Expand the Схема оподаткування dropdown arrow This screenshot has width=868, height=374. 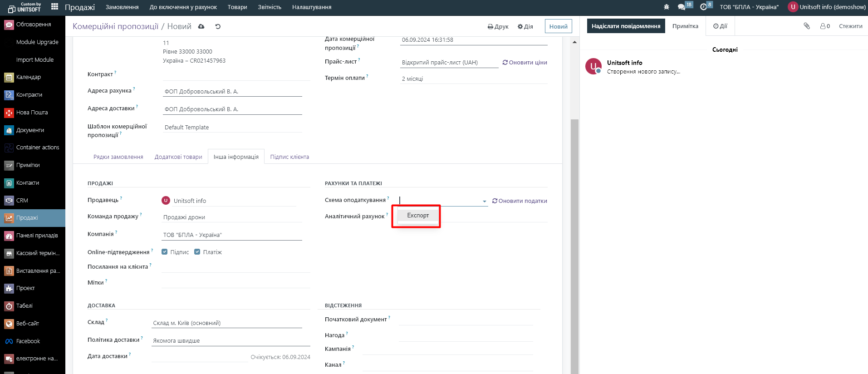(x=484, y=201)
